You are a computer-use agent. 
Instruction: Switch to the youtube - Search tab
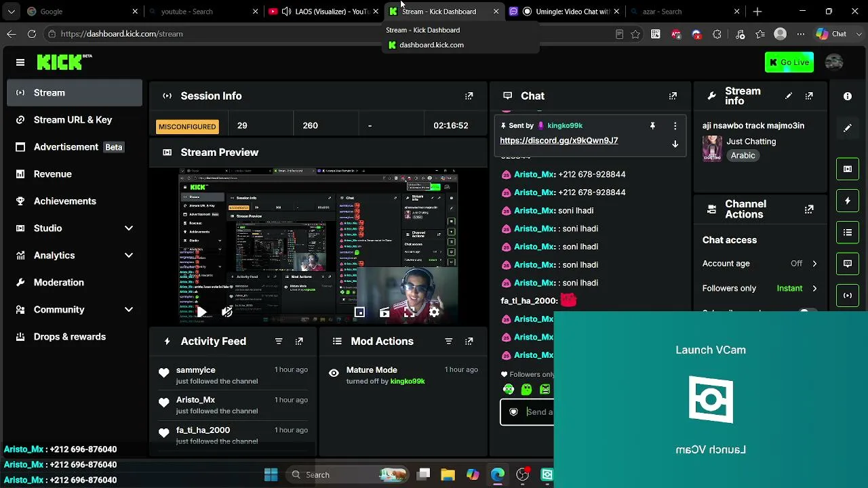(201, 12)
